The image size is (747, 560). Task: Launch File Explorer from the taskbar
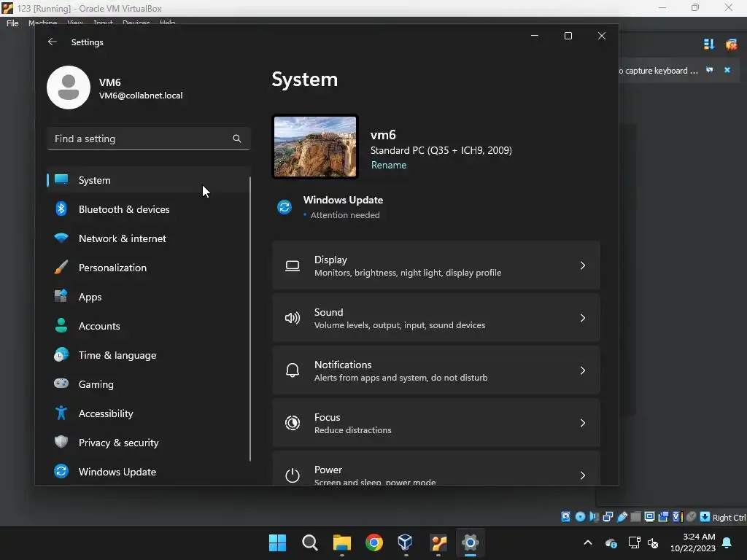[x=341, y=542]
